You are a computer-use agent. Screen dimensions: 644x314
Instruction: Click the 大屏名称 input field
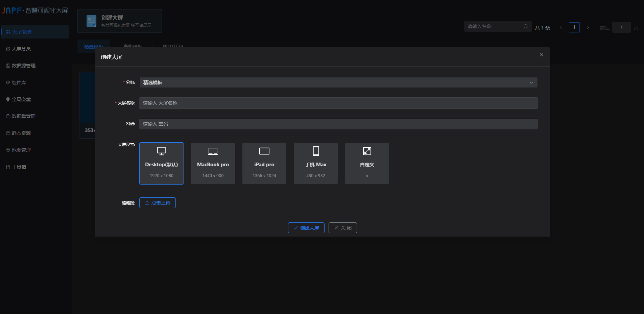(338, 103)
